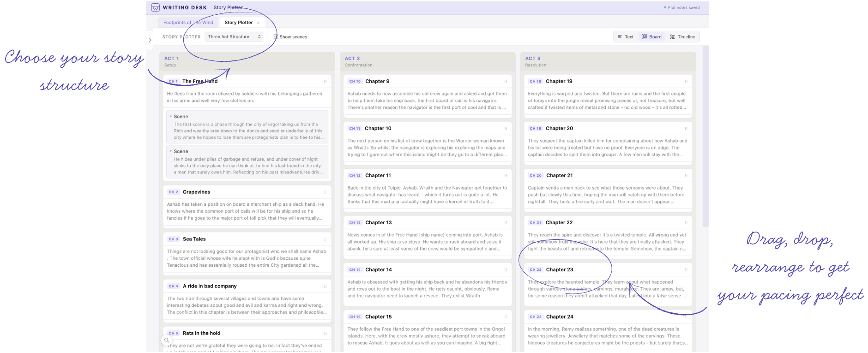The height and width of the screenshot is (353, 868).
Task: Click the Chapter 10 title
Action: click(378, 128)
